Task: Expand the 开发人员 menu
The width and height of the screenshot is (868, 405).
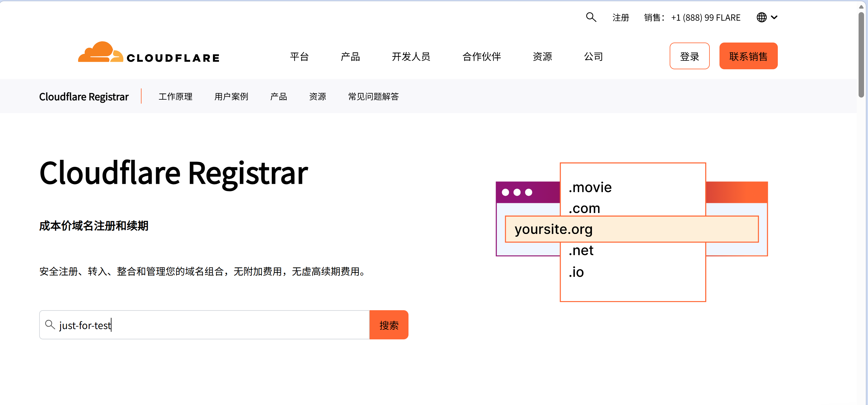Action: (411, 56)
